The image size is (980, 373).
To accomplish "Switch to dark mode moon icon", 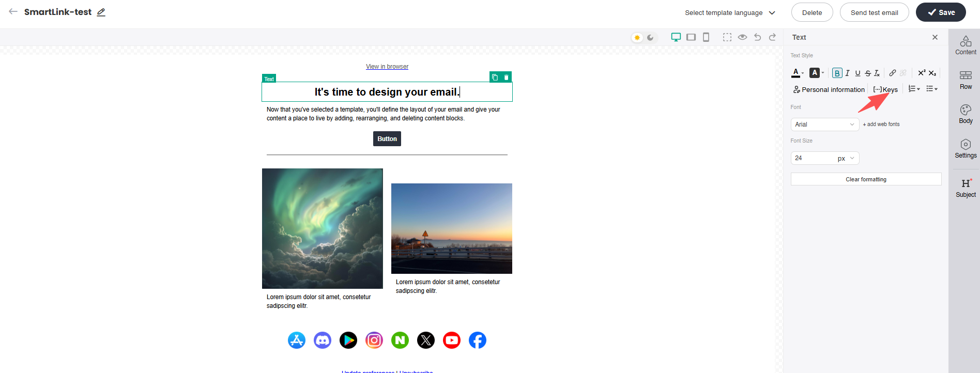I will (x=650, y=38).
